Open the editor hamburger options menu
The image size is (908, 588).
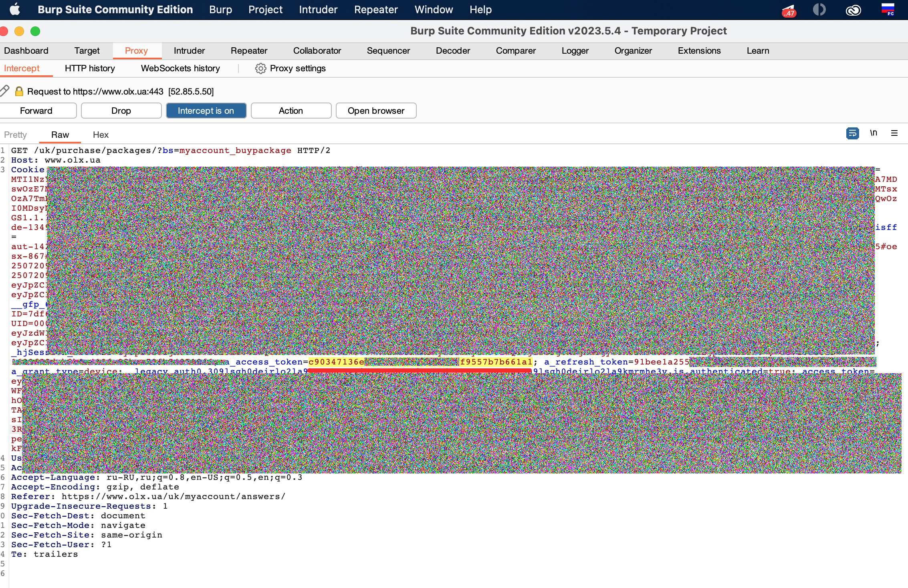(x=894, y=133)
